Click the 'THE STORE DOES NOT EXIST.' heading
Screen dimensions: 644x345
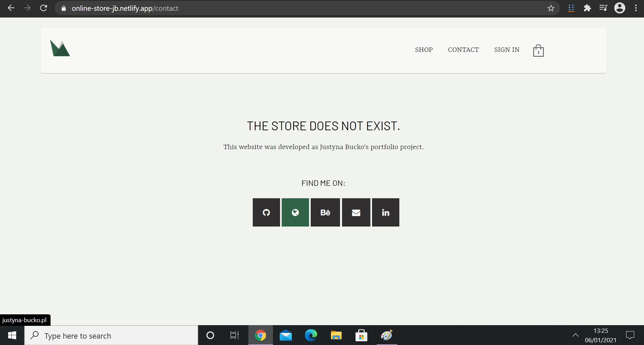pyautogui.click(x=324, y=126)
